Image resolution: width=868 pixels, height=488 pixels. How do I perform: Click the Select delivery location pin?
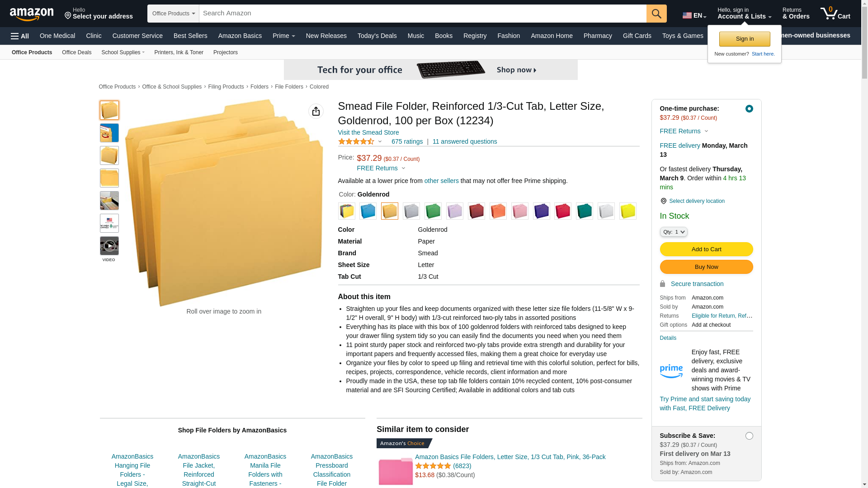click(x=663, y=201)
